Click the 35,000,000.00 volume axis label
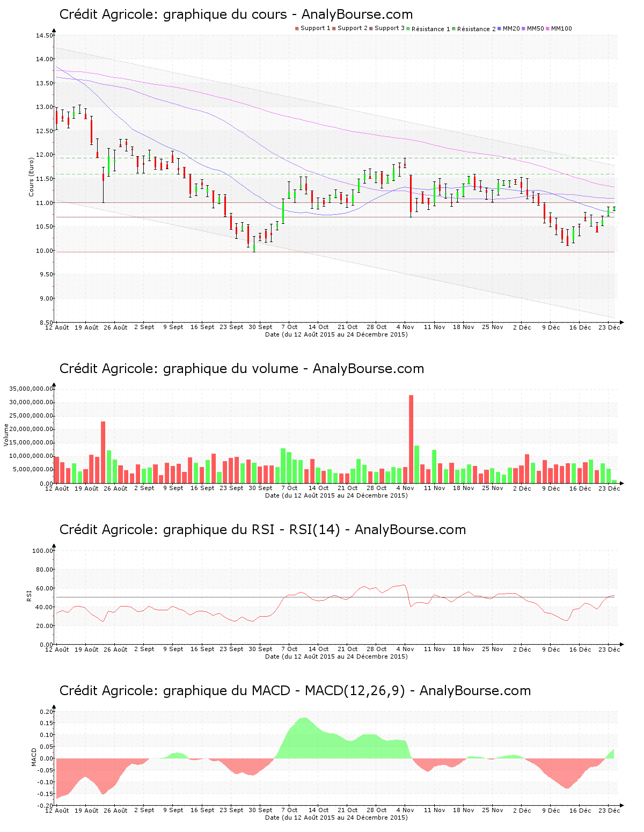This screenshot has width=644, height=832. [32, 389]
